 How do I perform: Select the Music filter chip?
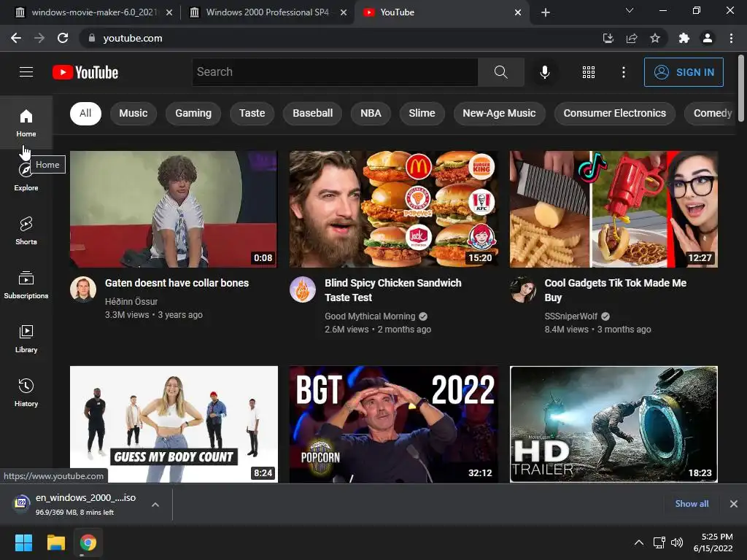(133, 113)
